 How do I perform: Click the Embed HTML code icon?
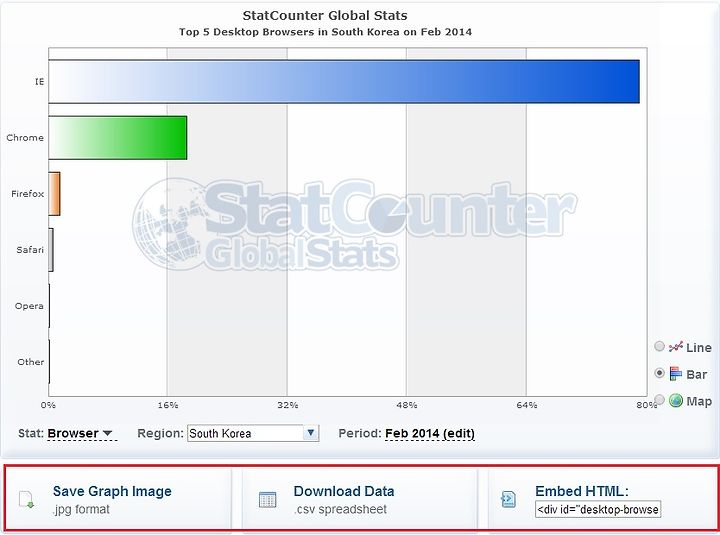[508, 499]
